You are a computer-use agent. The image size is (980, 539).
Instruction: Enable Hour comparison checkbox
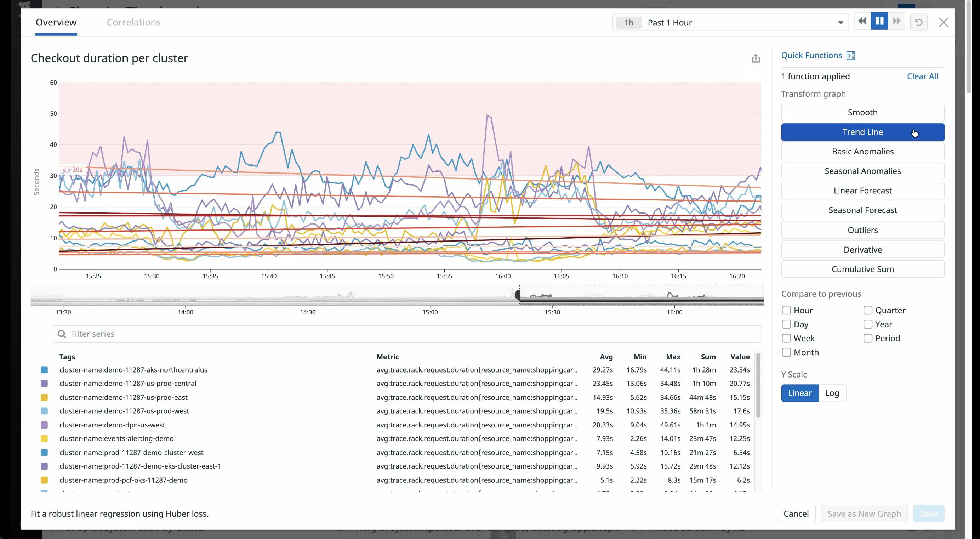click(786, 310)
